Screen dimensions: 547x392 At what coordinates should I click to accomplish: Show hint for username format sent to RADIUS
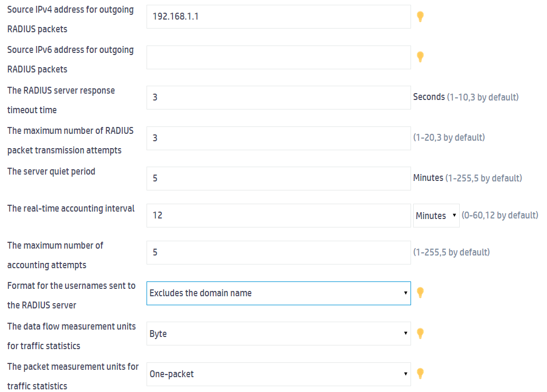421,293
